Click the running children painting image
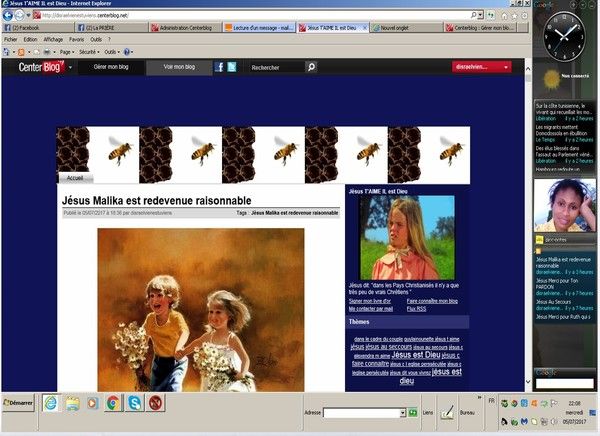The width and height of the screenshot is (600, 436). click(x=201, y=310)
